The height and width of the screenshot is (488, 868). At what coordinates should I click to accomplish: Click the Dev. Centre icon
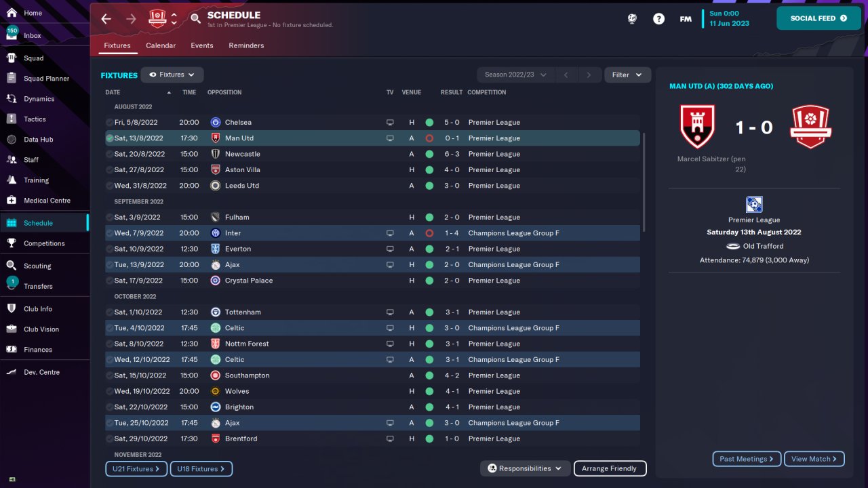[x=12, y=372]
